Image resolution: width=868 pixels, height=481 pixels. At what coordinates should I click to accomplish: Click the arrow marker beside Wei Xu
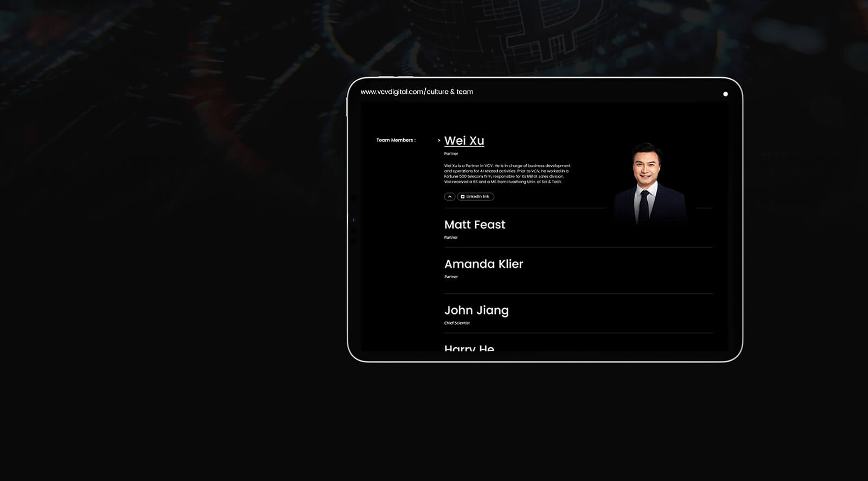(x=439, y=140)
